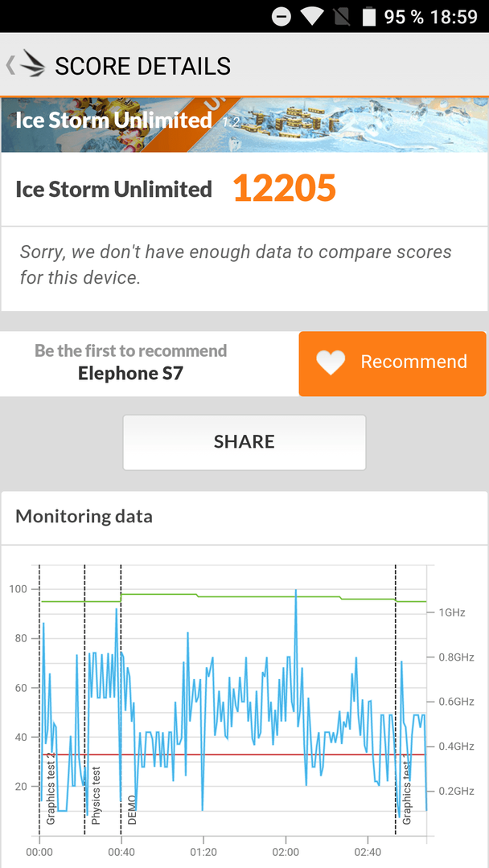This screenshot has width=489, height=868.
Task: Open the SCORE DETAILS header title
Action: coord(142,66)
